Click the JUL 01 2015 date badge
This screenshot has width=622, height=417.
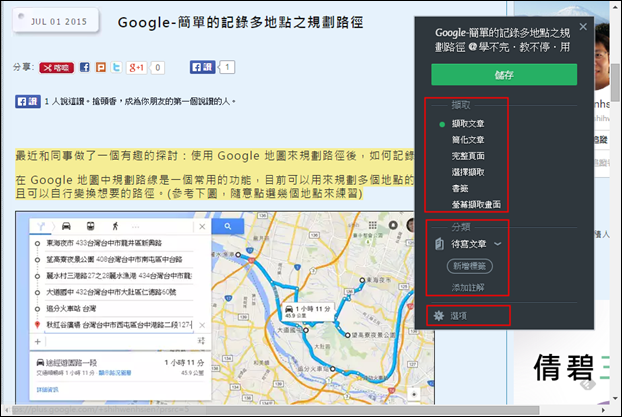point(56,21)
